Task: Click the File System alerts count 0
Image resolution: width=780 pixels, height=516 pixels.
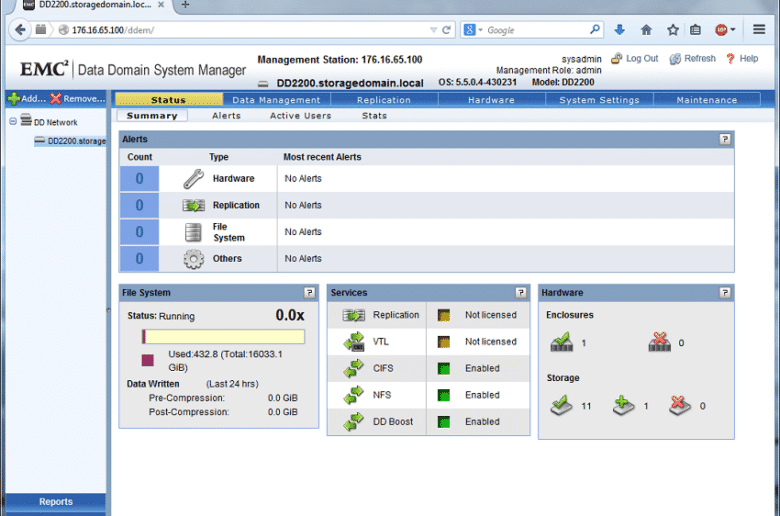Action: [139, 232]
